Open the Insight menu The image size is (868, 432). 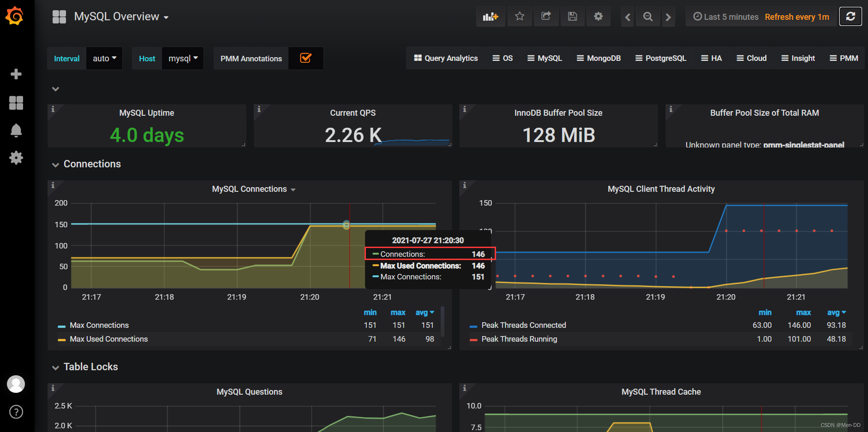point(798,58)
